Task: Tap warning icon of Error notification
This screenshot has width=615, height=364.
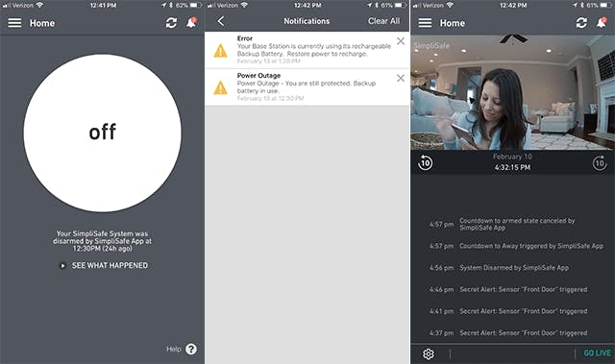Action: (x=220, y=51)
